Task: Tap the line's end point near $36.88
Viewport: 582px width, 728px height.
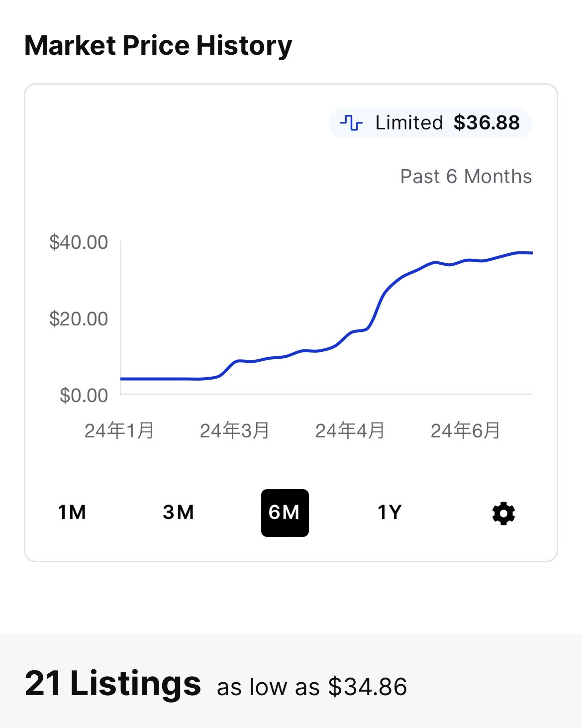Action: coord(531,253)
